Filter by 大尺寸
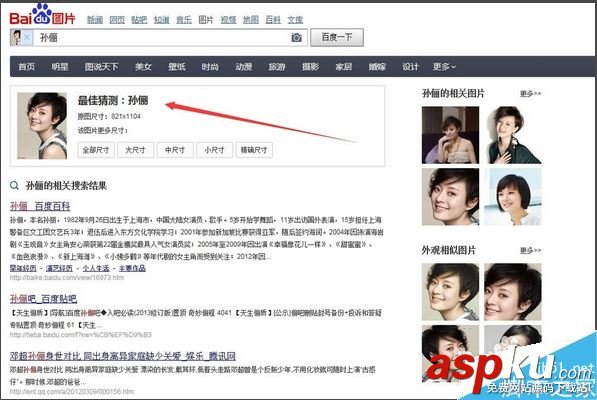This screenshot has width=597, height=400. tap(136, 150)
